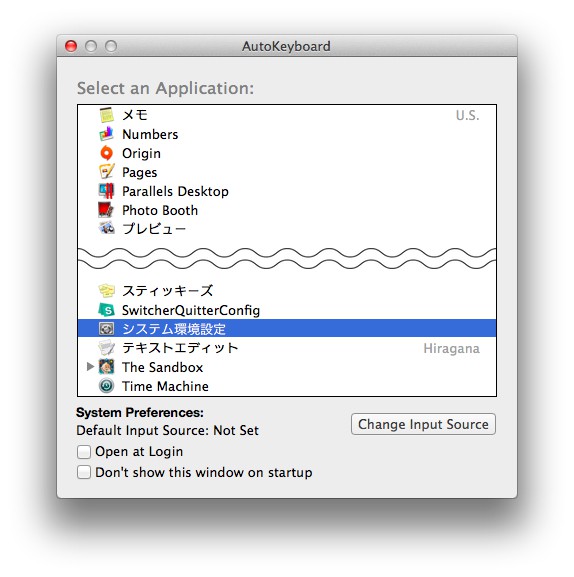This screenshot has width=574, height=577.
Task: Select the テキストエディット entry
Action: [x=180, y=348]
